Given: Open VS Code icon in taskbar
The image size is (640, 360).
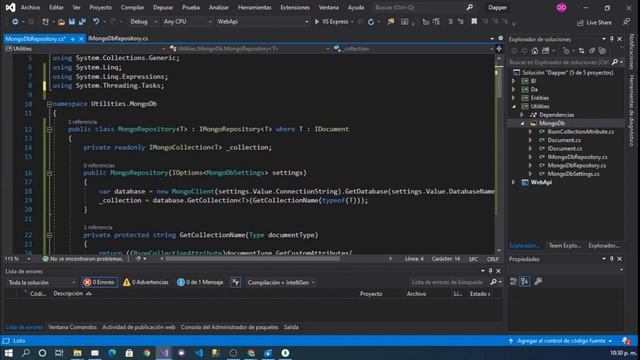Looking at the screenshot, I should [199, 353].
